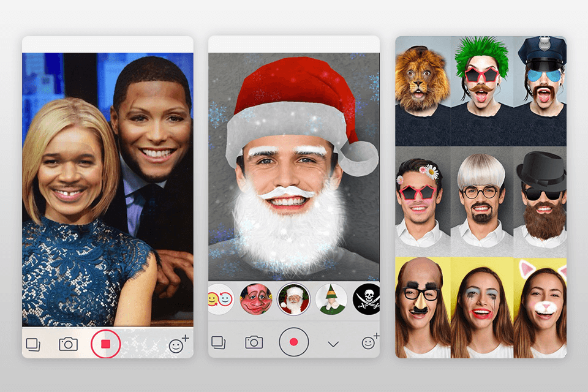Select the Santa Claus filter

(293, 299)
